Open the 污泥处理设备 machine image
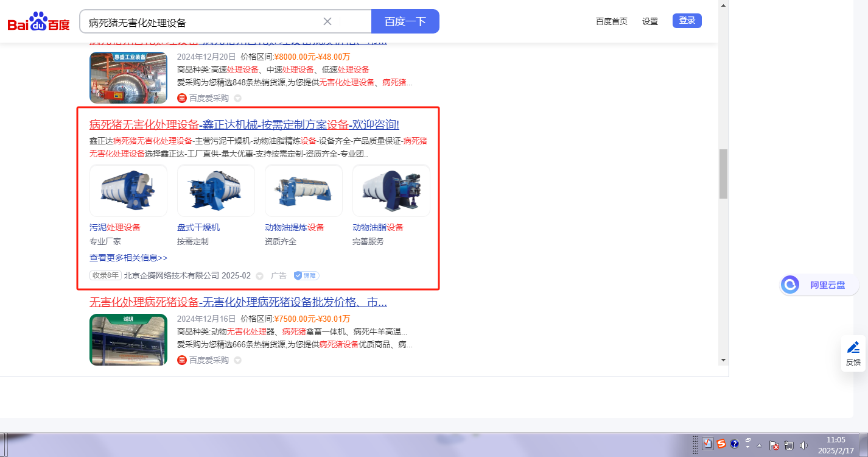Image resolution: width=868 pixels, height=457 pixels. 128,191
